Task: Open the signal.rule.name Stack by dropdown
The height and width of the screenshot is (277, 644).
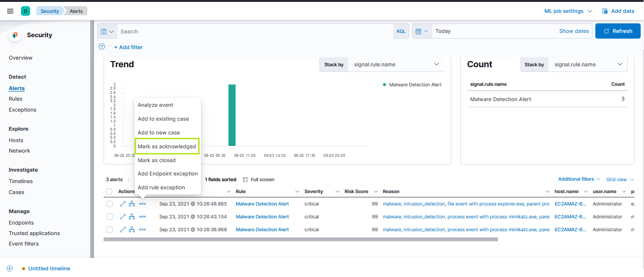Action: tap(396, 64)
